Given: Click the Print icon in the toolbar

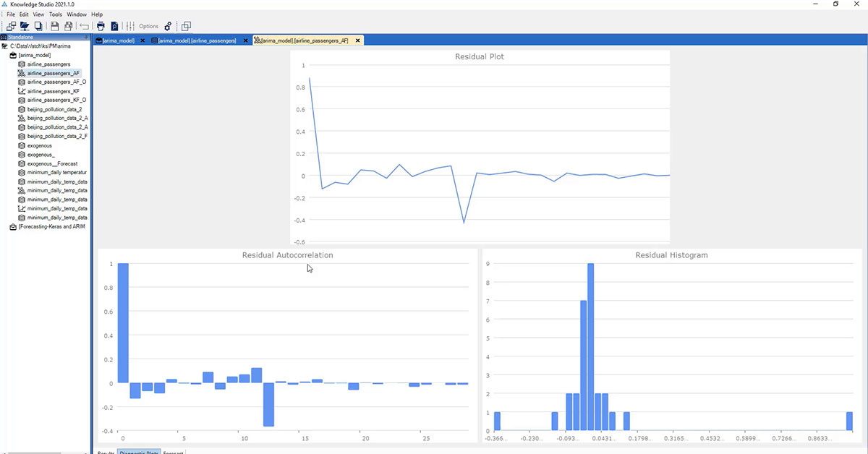Looking at the screenshot, I should point(101,26).
